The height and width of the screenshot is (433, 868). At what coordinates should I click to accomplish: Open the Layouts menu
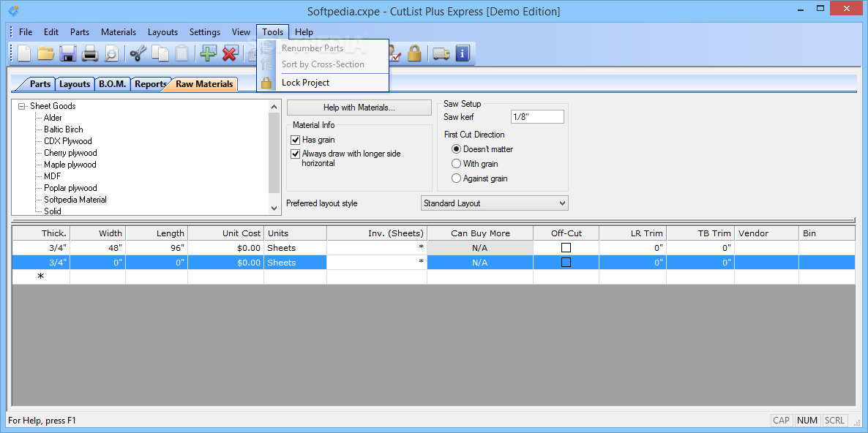point(162,32)
